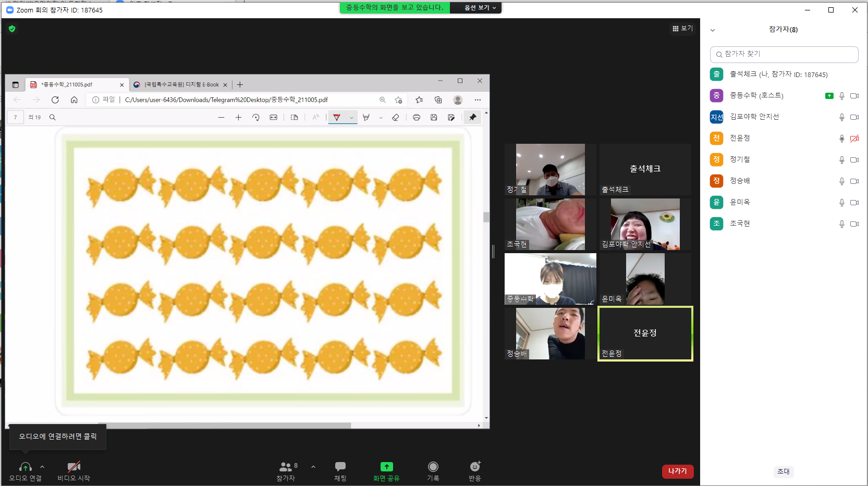Select the 김포야학 안지선 video thumbnail

645,224
